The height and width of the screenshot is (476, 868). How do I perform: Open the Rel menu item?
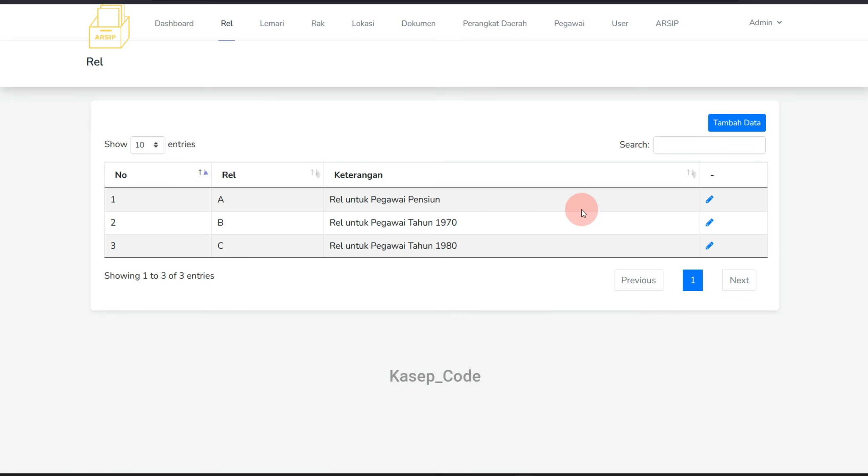(x=227, y=23)
